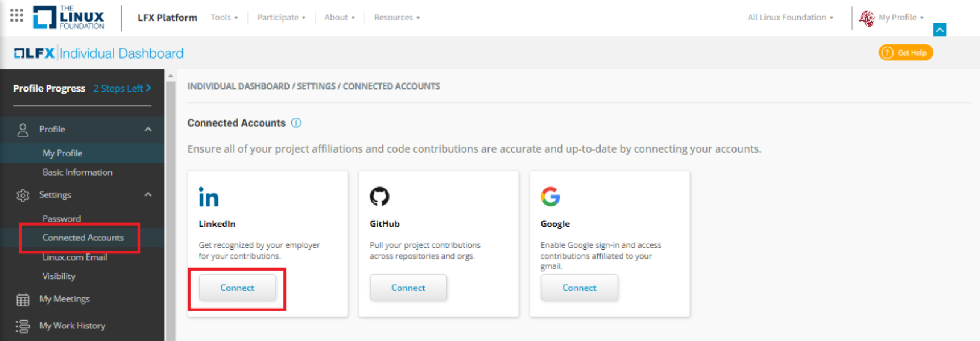Open the Resources dropdown menu
980x341 pixels.
coord(397,18)
